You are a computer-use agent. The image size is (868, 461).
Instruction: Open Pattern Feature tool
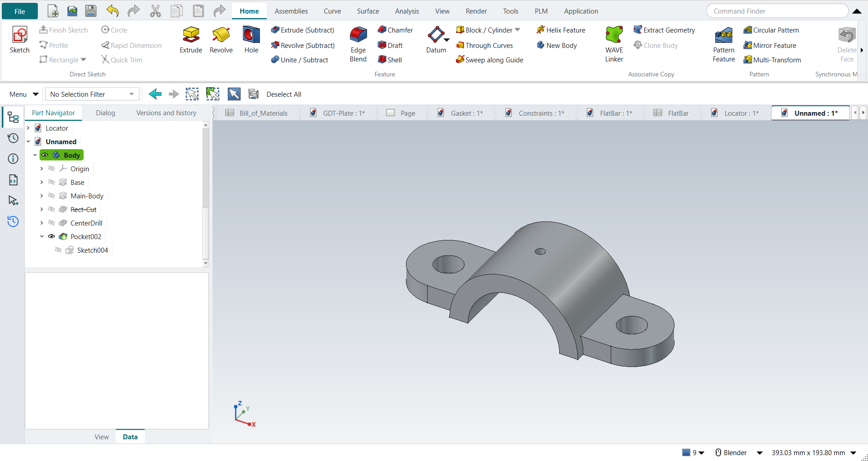[724, 44]
